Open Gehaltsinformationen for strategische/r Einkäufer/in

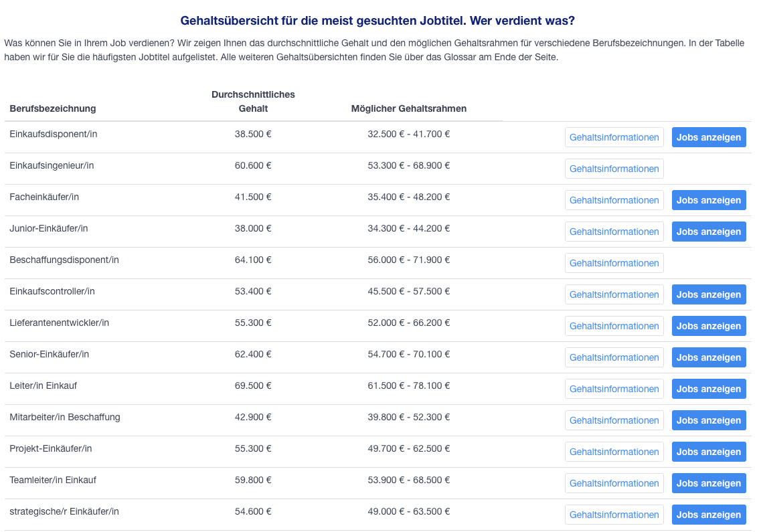tap(614, 515)
